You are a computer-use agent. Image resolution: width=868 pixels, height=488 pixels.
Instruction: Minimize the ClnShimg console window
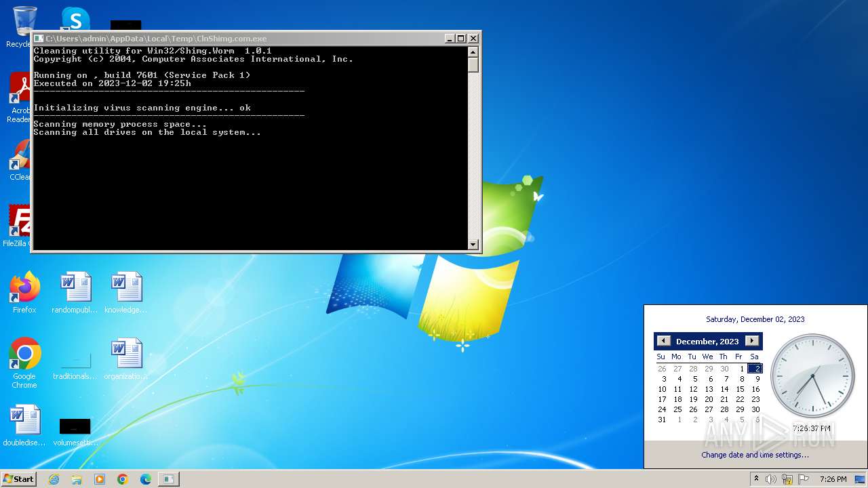450,39
